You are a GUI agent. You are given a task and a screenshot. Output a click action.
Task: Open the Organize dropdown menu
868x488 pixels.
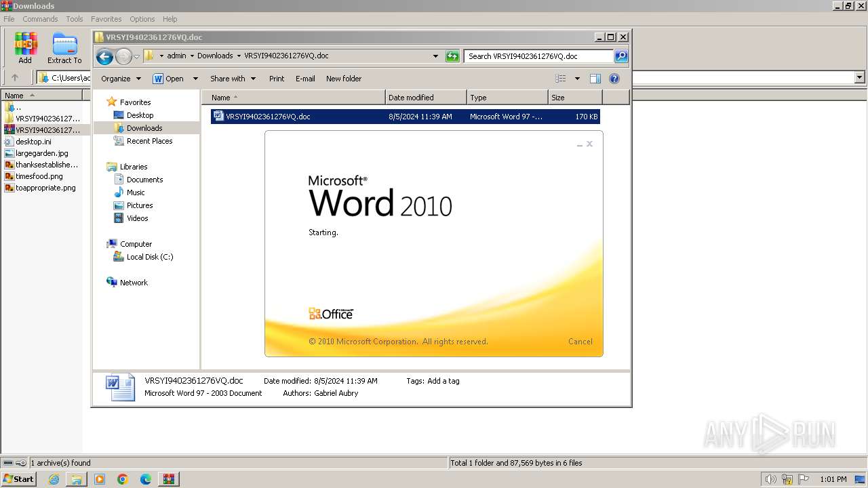[x=121, y=79]
